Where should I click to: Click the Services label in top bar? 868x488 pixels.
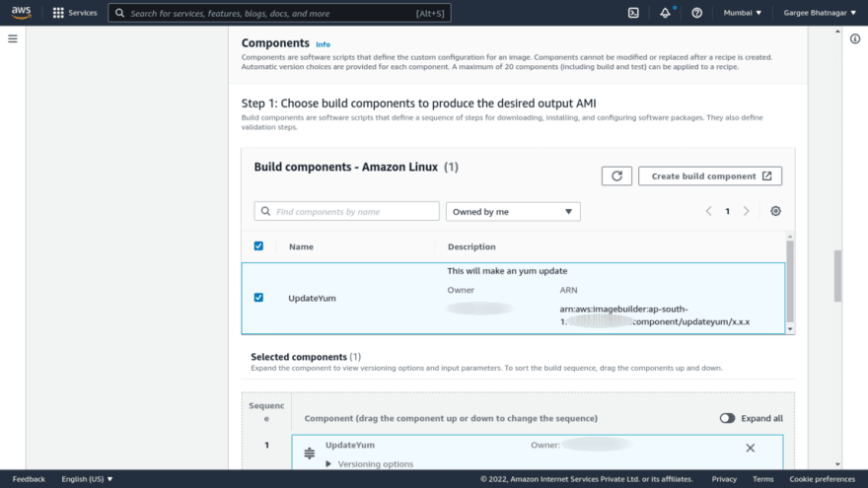pos(83,13)
